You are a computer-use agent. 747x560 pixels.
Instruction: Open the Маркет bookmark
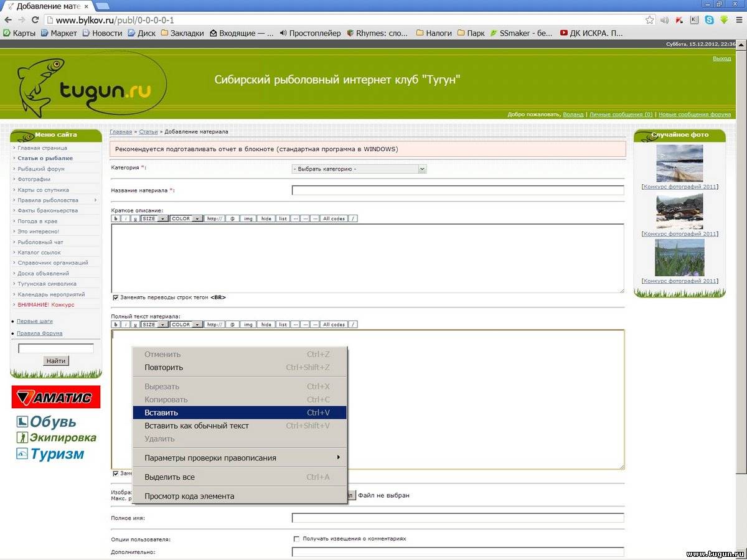[59, 33]
